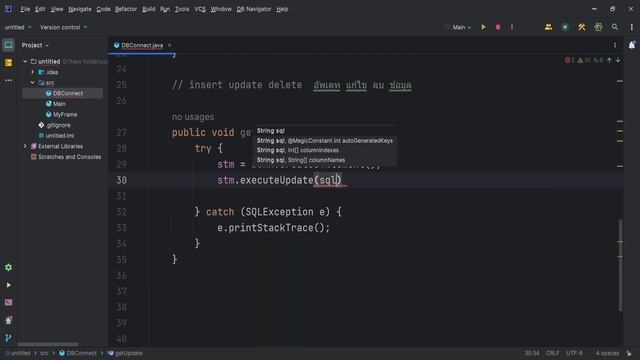Open the Version control dropdown
The height and width of the screenshot is (360, 640).
[63, 27]
